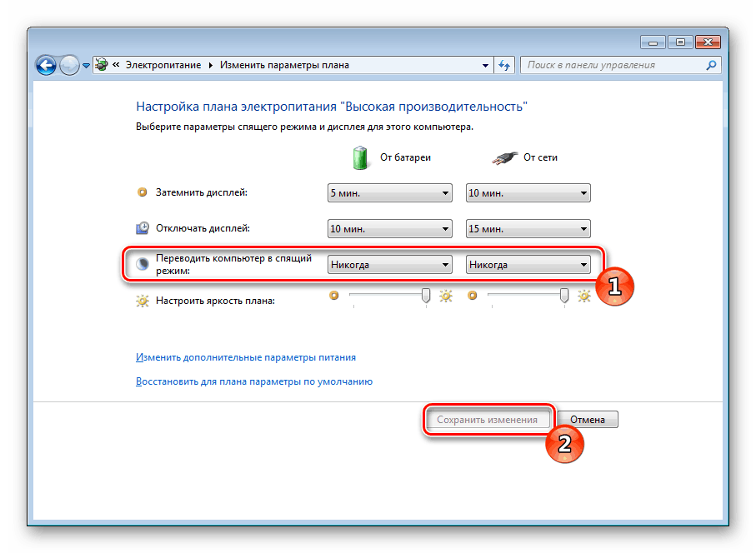756x553 pixels.
Task: Click the address bar refresh button
Action: pos(504,65)
